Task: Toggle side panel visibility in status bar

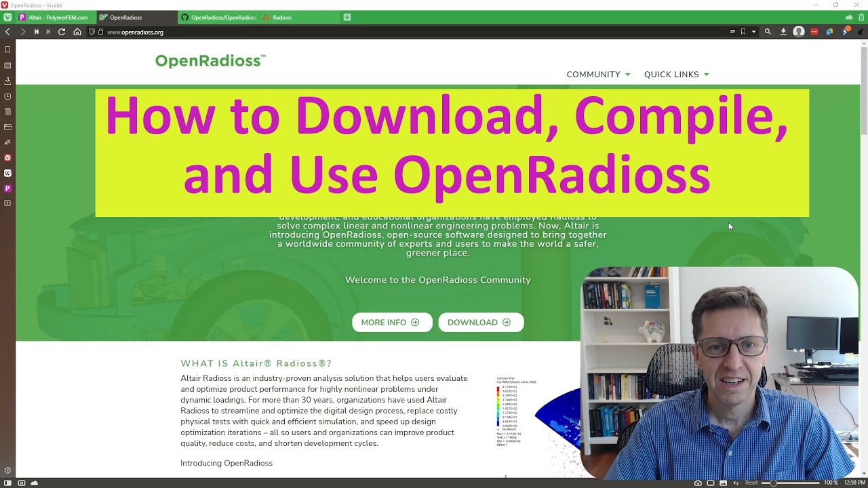Action: (x=7, y=483)
